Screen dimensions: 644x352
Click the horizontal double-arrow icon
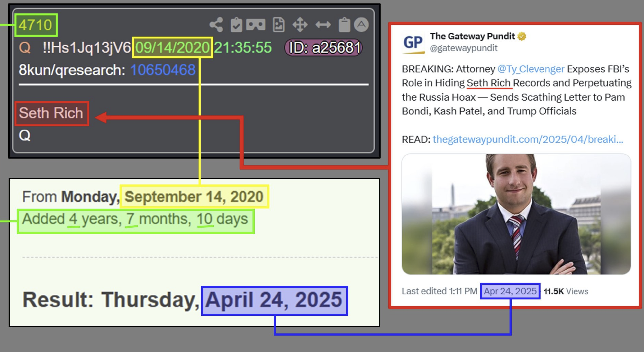pyautogui.click(x=323, y=25)
